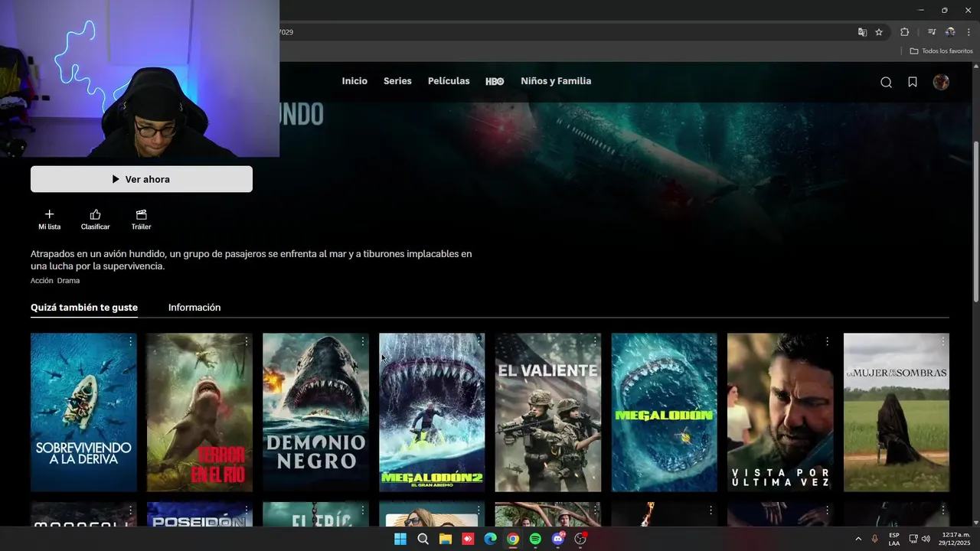980x551 pixels.
Task: Open the Megalodón 2 poster
Action: pos(432,412)
